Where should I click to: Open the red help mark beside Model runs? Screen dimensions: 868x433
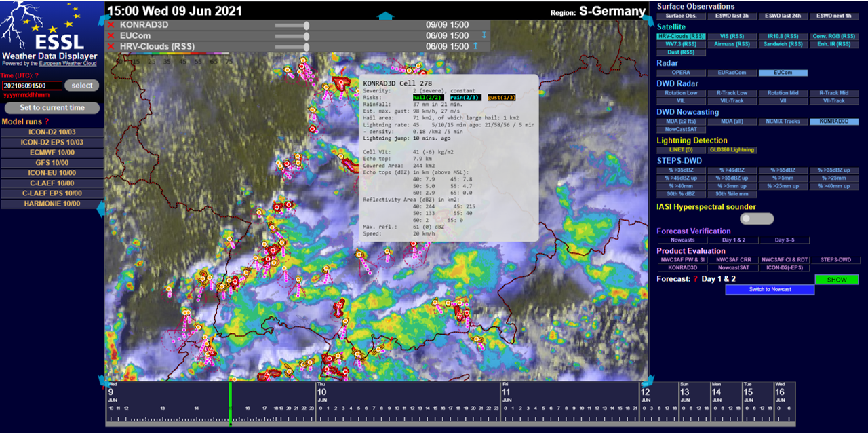tap(47, 121)
